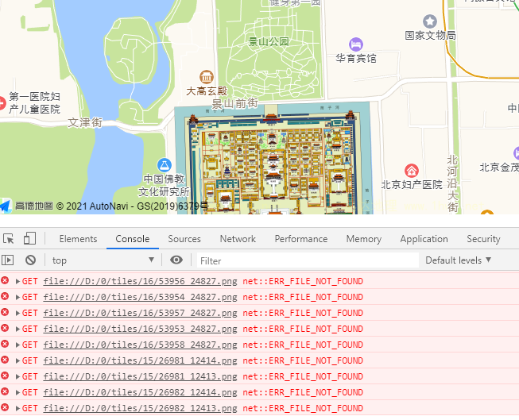Expand the 53956_24827.png GET error entry
The height and width of the screenshot is (420, 519).
[17, 281]
